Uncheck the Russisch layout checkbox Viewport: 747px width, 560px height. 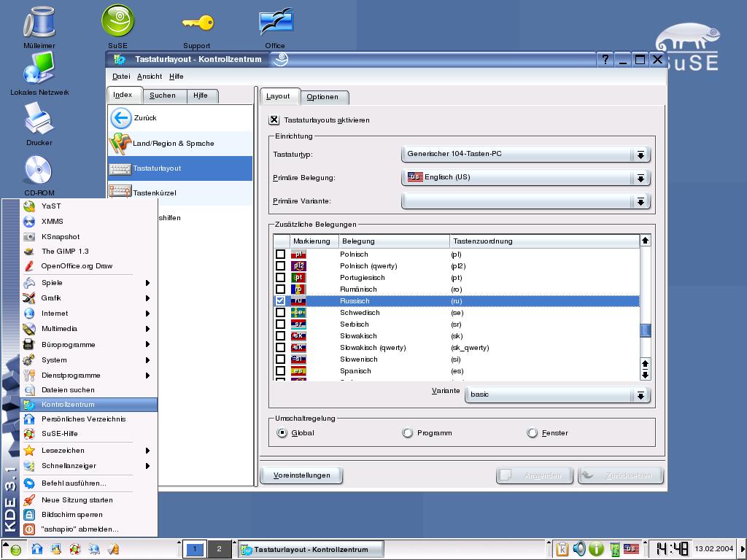[x=281, y=301]
